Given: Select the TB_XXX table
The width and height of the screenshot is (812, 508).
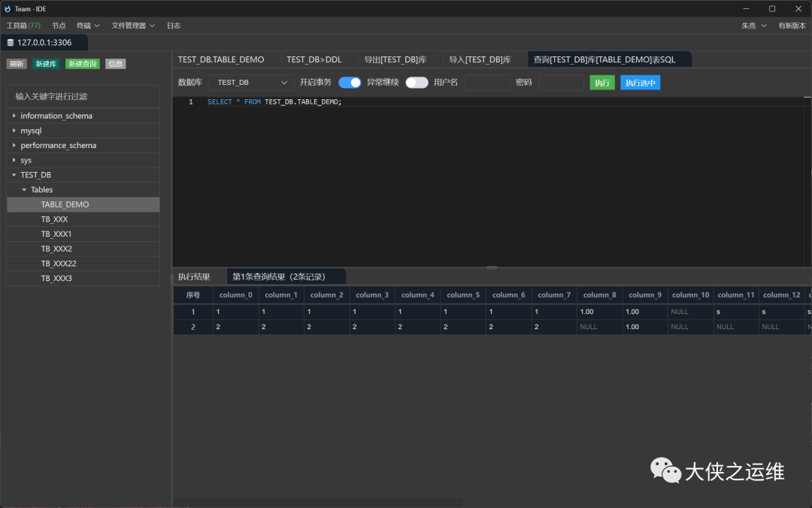Looking at the screenshot, I should coord(83,219).
